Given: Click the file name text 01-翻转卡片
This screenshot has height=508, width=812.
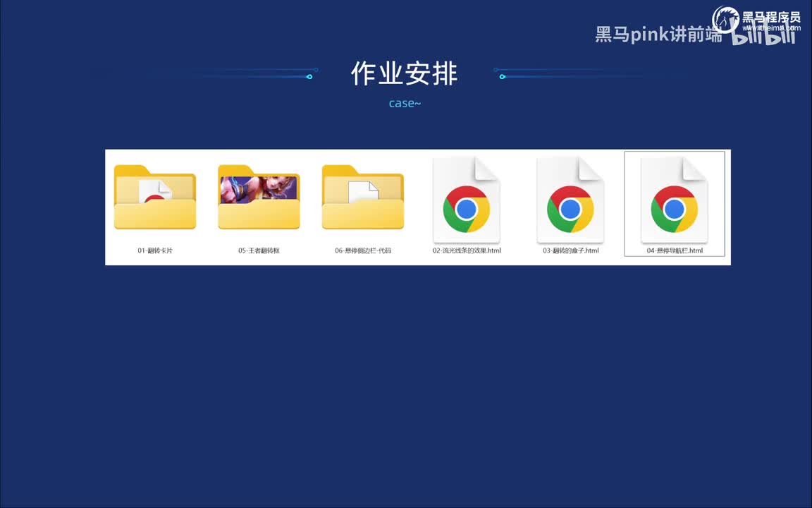Looking at the screenshot, I should pyautogui.click(x=155, y=250).
